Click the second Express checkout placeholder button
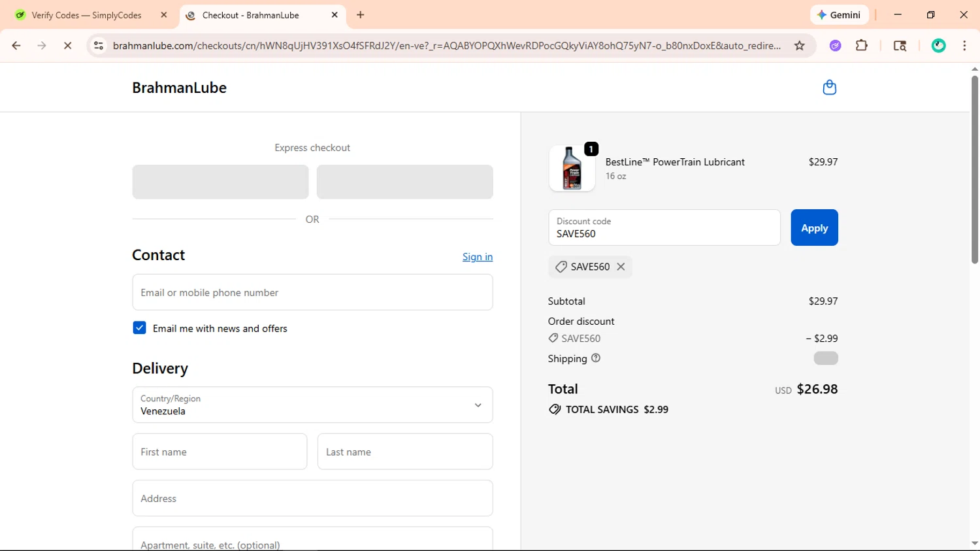Image resolution: width=980 pixels, height=551 pixels. (x=405, y=182)
